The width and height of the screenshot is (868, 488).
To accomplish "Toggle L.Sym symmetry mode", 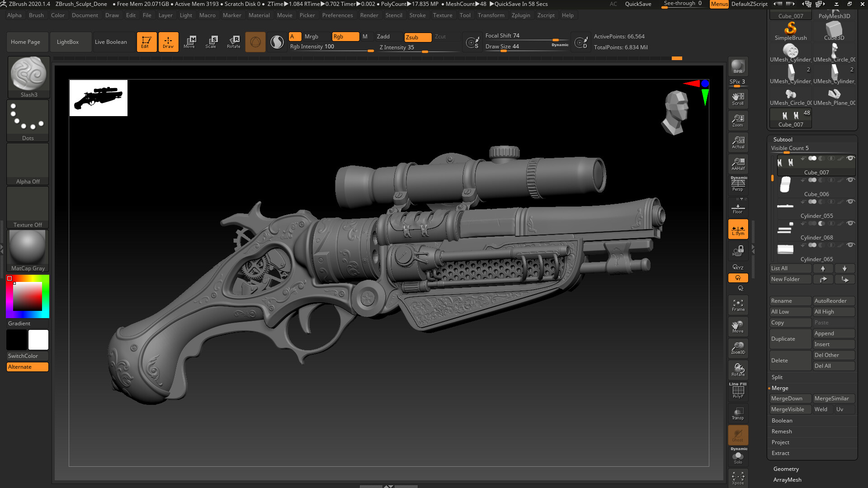I will tap(738, 229).
